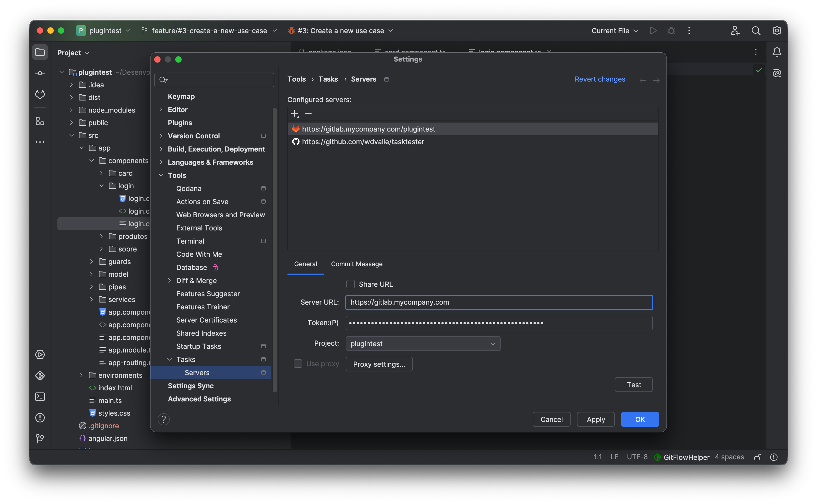Screen dimensions: 817x504
Task: Click the Debug bug icon in toolbar
Action: (671, 31)
